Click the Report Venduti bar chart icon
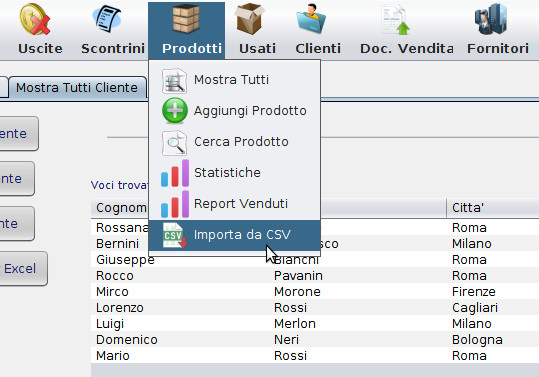The image size is (539, 377). click(175, 204)
